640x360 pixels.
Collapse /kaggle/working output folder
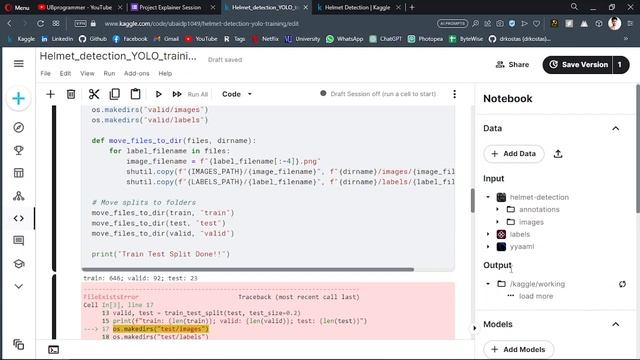point(488,284)
